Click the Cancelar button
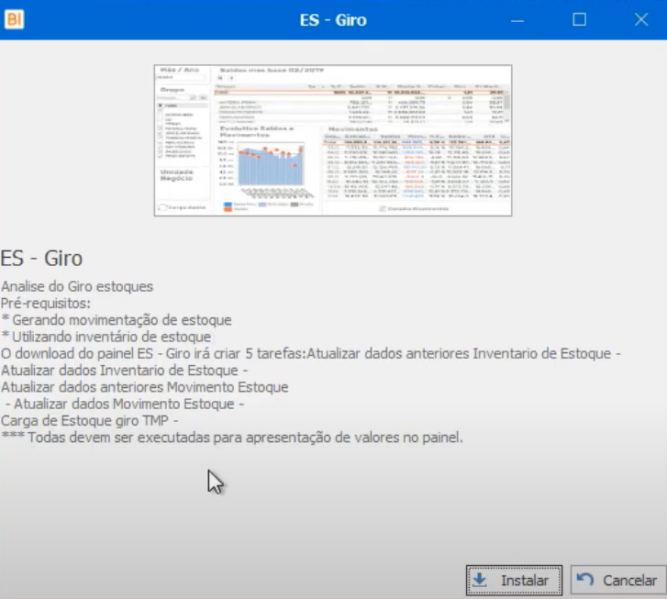 pyautogui.click(x=618, y=580)
